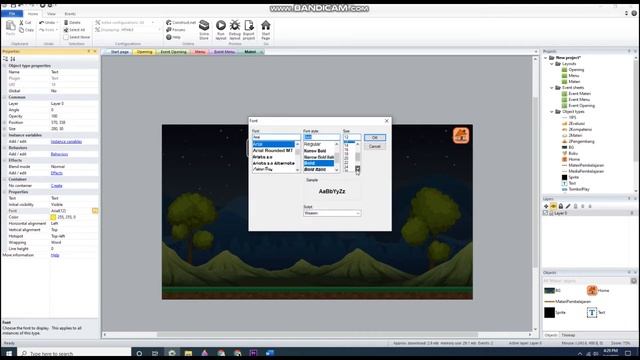Click the Run layout icon in the ribbon
This screenshot has height=360, width=640.
tap(220, 26)
